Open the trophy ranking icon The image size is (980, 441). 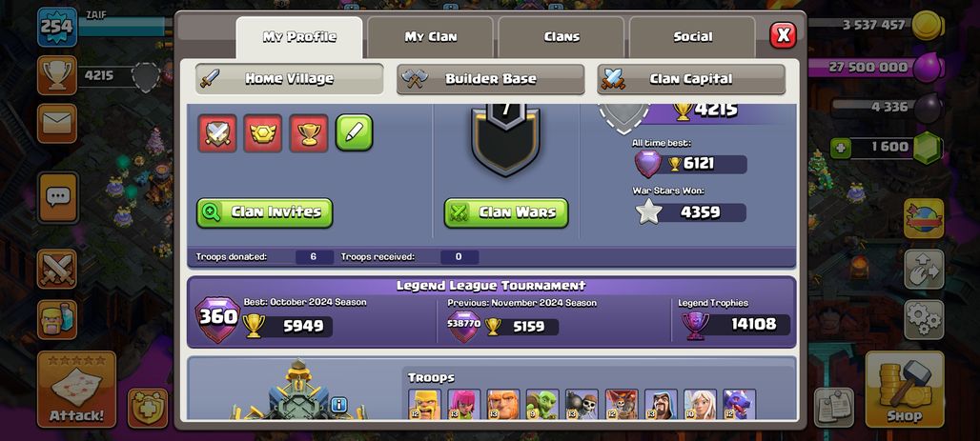tap(57, 75)
